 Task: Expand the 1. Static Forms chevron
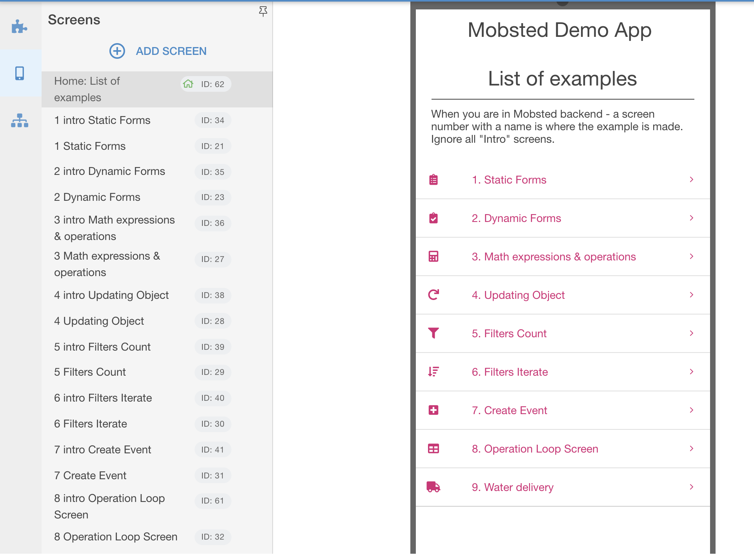[692, 180]
